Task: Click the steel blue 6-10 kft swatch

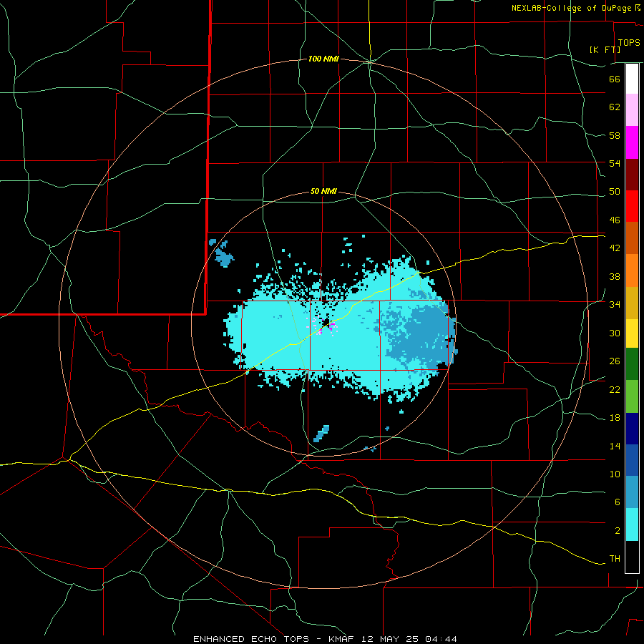Action: pos(632,492)
